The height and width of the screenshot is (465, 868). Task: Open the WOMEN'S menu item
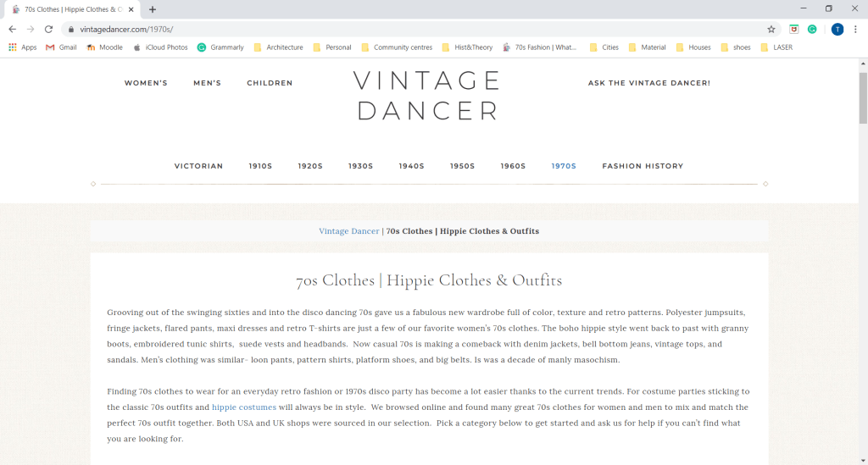[x=146, y=83]
